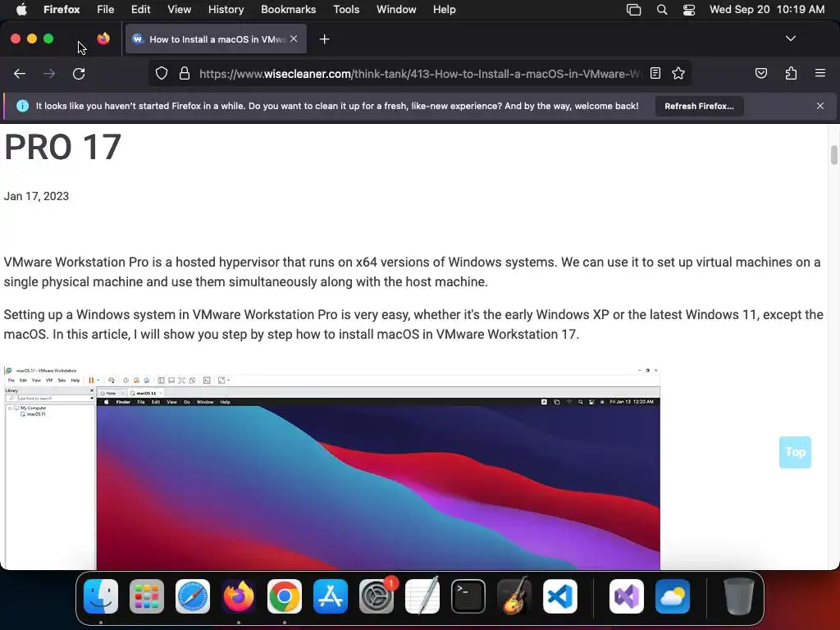Bookmark this page with star icon
This screenshot has width=840, height=630.
[678, 73]
